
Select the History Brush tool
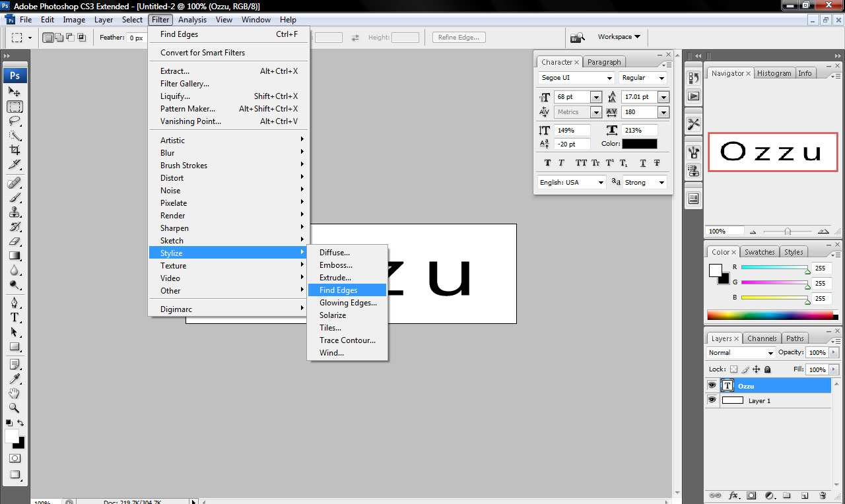[x=15, y=226]
